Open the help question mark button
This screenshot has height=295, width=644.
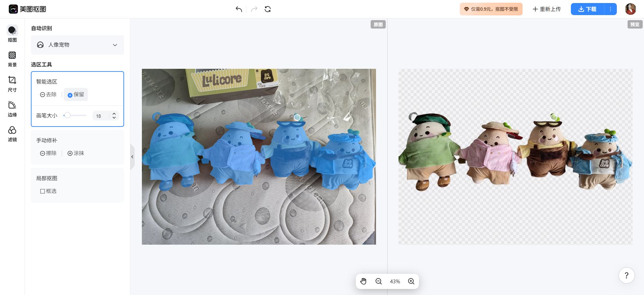(627, 276)
